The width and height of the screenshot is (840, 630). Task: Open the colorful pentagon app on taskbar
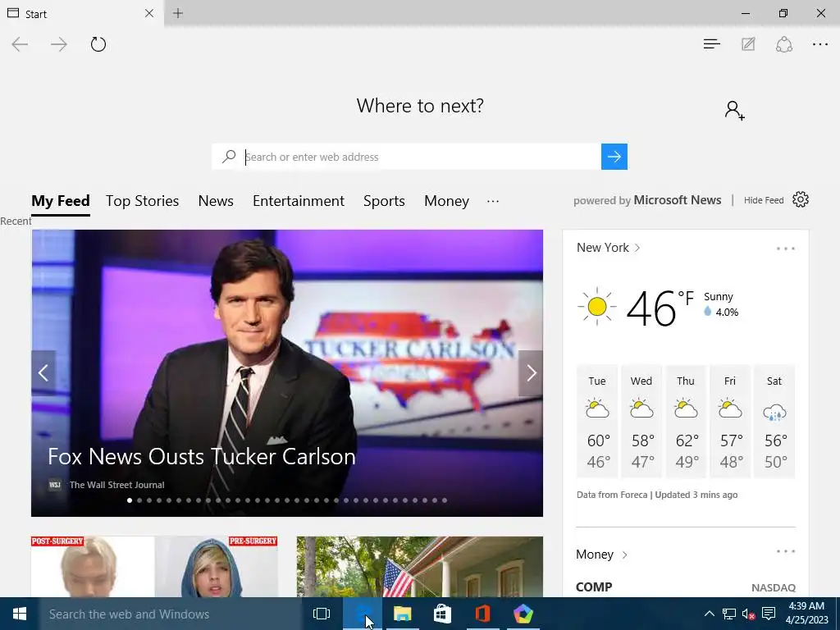[x=523, y=614]
